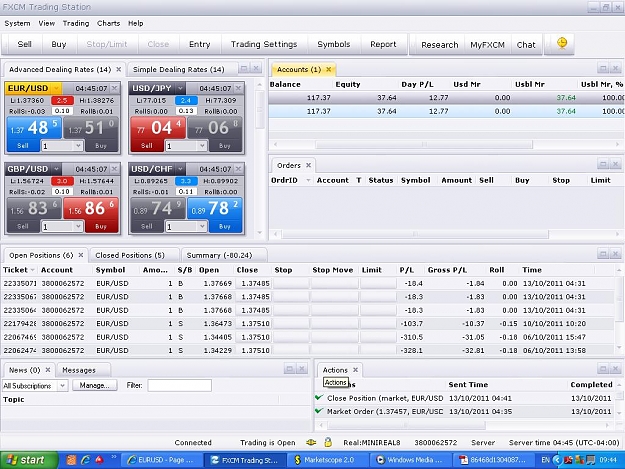Open GBP/USD symbol dropdown on tile
625x469 pixels.
point(56,169)
